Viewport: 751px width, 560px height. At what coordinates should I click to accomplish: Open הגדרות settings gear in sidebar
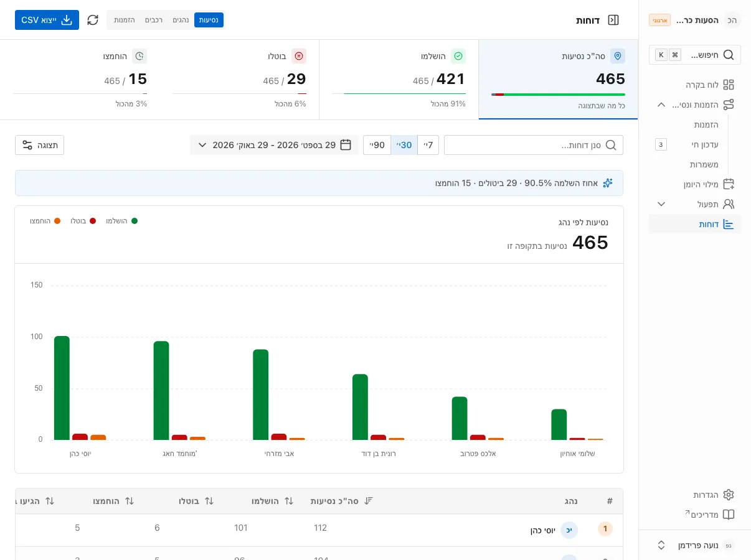(x=695, y=495)
